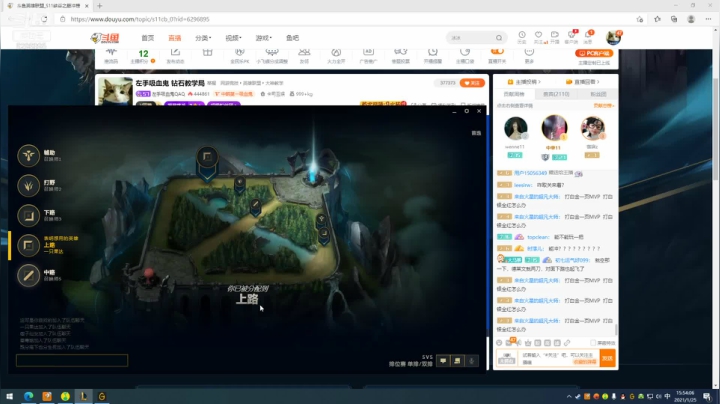Focus the League client chat input box

coord(72,360)
